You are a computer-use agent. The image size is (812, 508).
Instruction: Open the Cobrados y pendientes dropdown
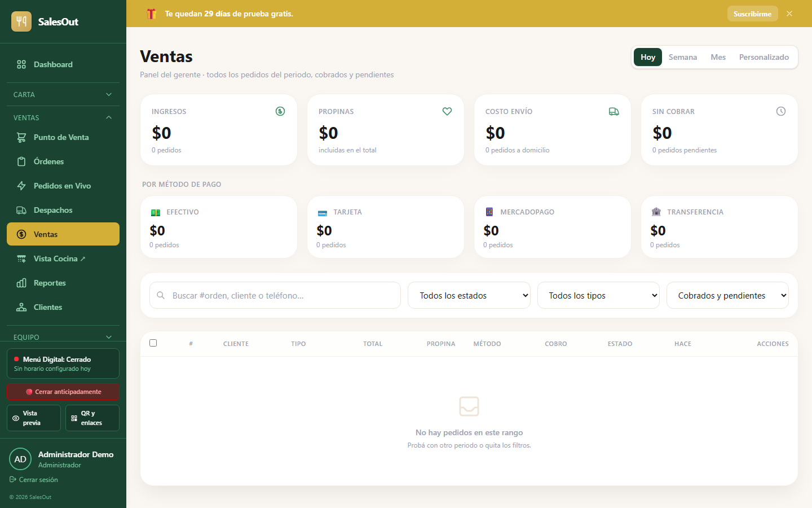click(727, 295)
